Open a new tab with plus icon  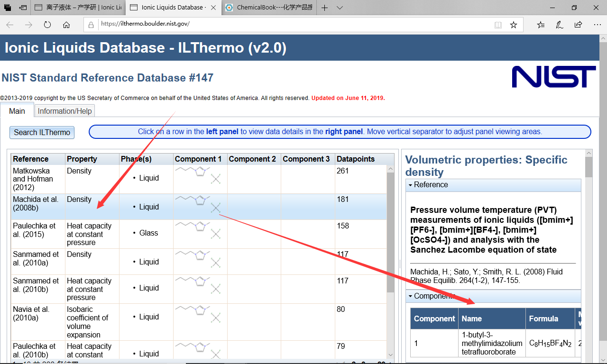(x=324, y=8)
